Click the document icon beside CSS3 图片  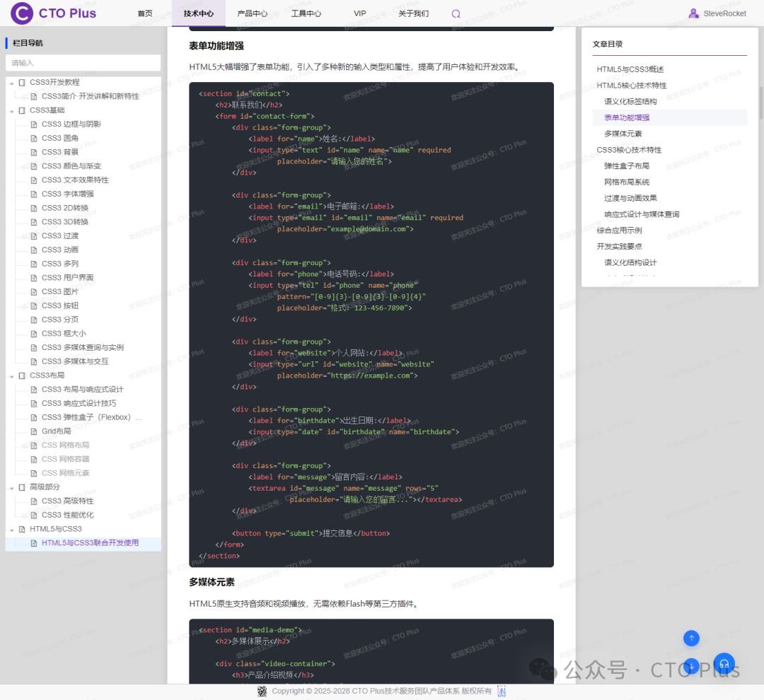34,292
